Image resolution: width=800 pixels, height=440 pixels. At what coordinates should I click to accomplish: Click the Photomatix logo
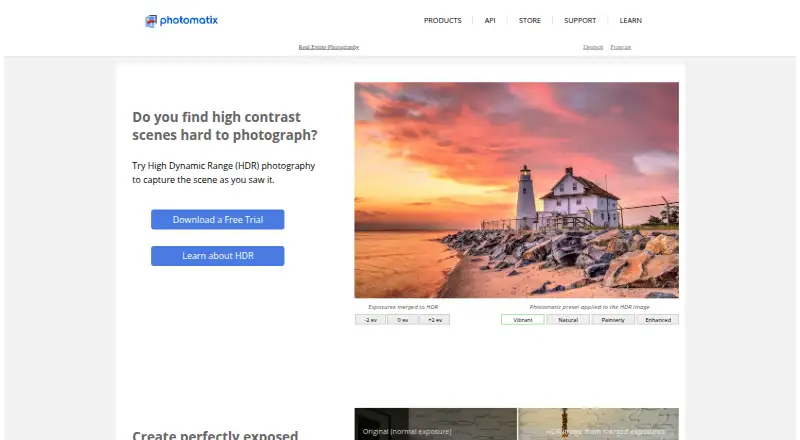(x=182, y=20)
